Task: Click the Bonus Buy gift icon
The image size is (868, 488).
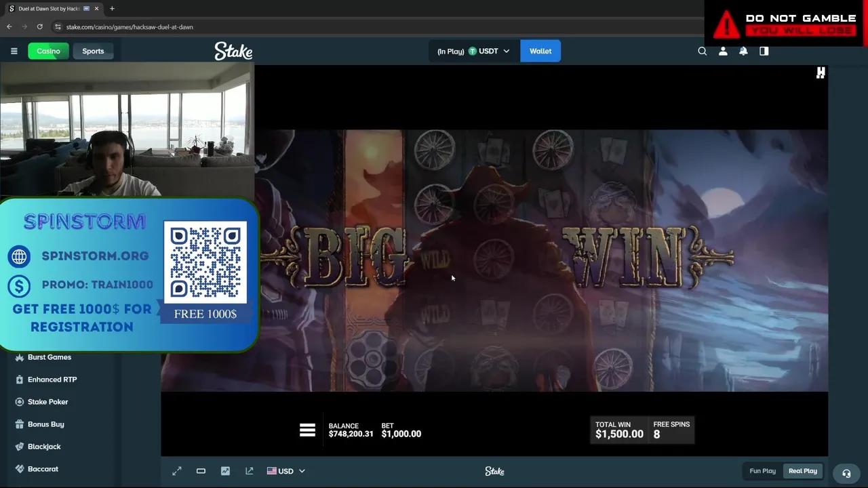Action: coord(20,424)
